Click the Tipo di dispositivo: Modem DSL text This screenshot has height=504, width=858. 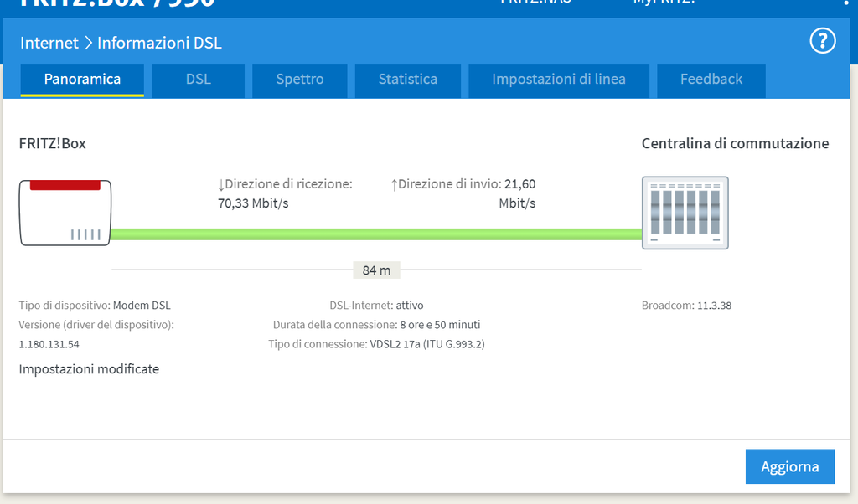[95, 306]
